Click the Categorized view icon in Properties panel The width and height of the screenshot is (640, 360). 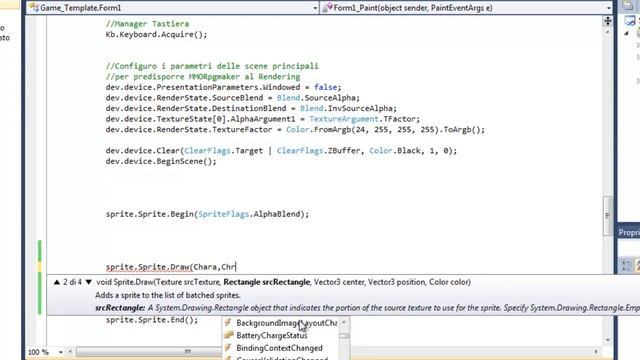pyautogui.click(x=626, y=265)
